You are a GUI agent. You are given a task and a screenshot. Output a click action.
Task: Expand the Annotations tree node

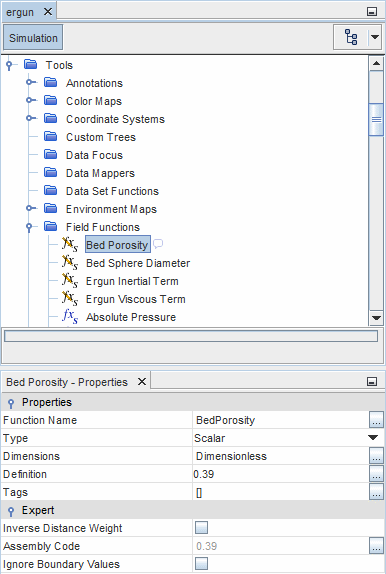click(x=30, y=82)
